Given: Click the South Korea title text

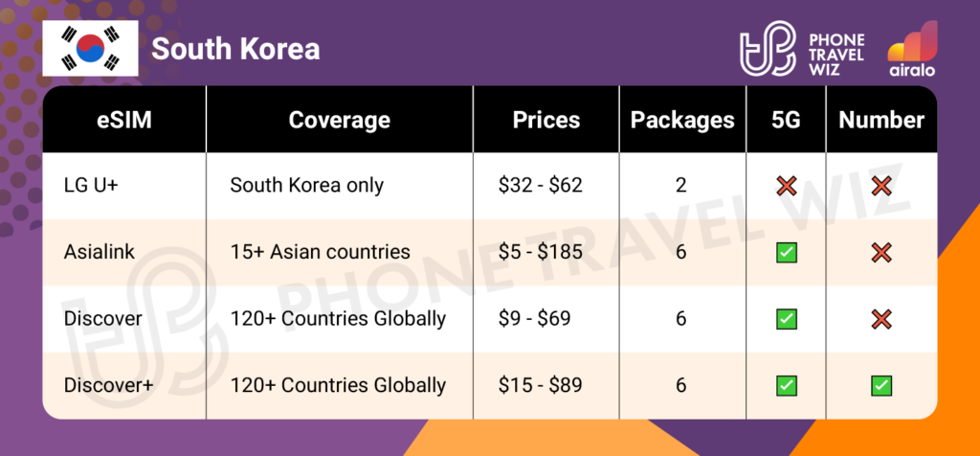Looking at the screenshot, I should (x=235, y=49).
